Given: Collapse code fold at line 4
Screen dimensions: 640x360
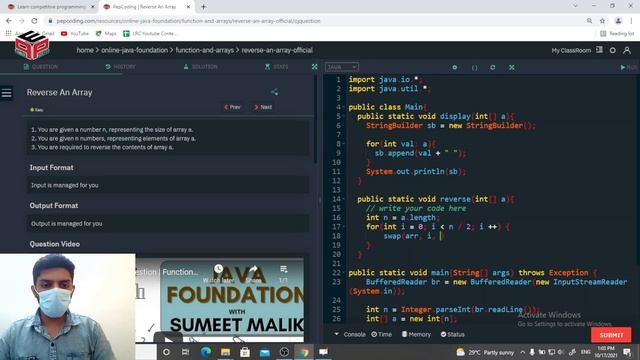Looking at the screenshot, I should (x=343, y=107).
